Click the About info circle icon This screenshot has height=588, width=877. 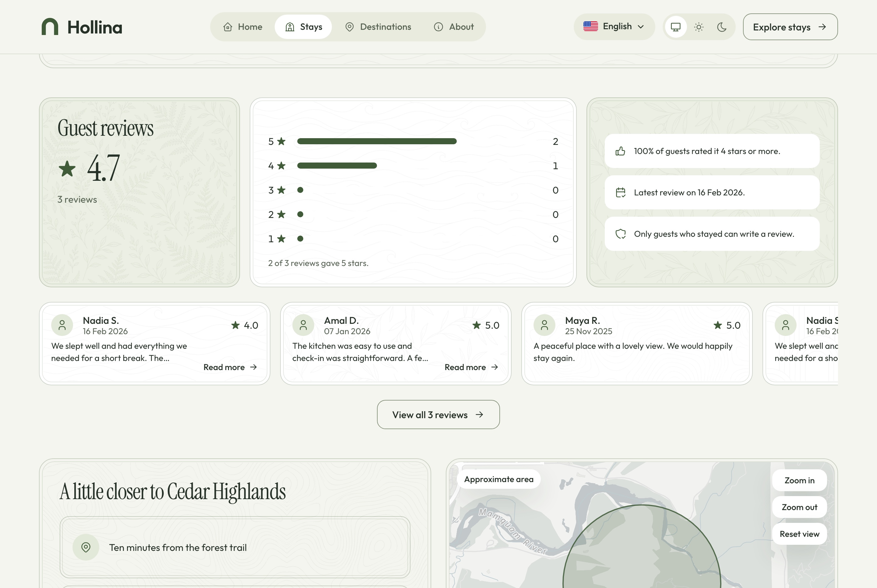point(438,27)
